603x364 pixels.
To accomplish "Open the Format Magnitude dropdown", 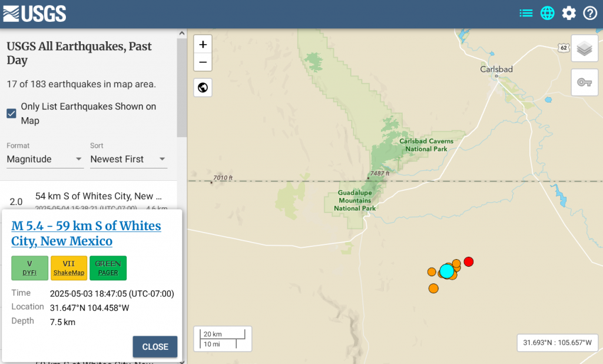I will pos(45,159).
